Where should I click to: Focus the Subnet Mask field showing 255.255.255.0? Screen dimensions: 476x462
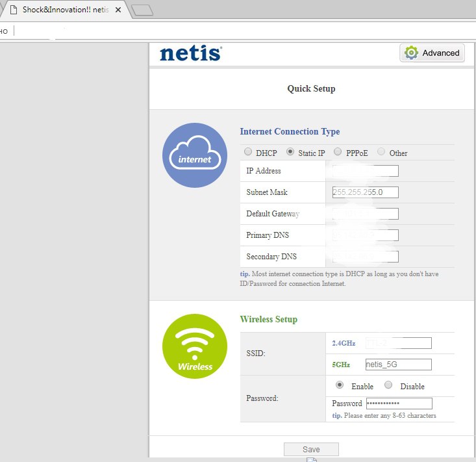[365, 192]
